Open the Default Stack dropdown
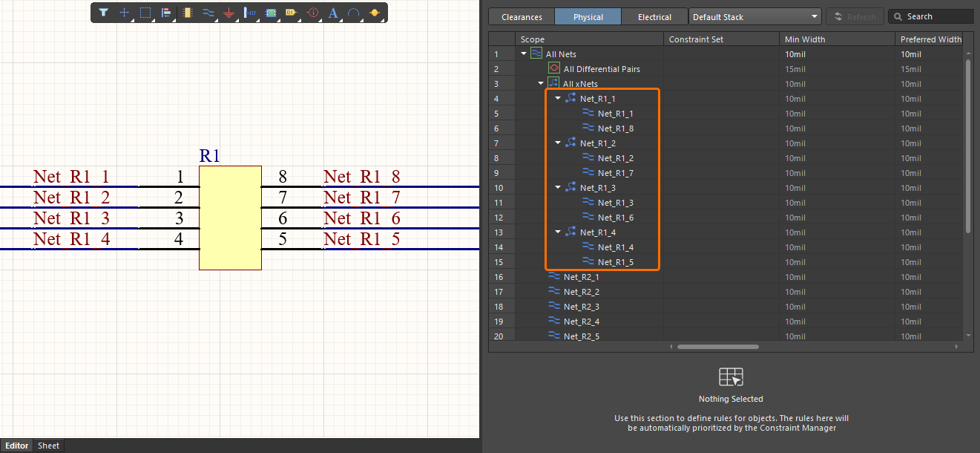Screen dimensions: 980x453 click(754, 16)
